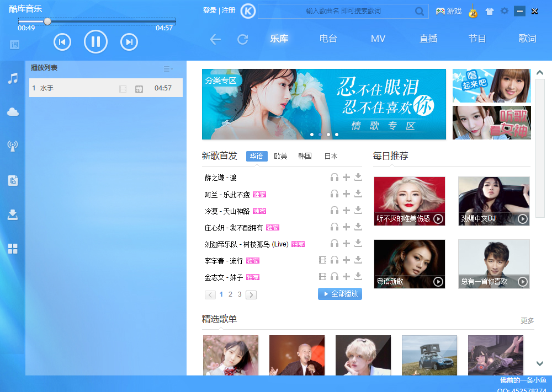This screenshot has height=392, width=552.
Task: Open the 听歌看女神 side banner
Action: click(x=491, y=123)
